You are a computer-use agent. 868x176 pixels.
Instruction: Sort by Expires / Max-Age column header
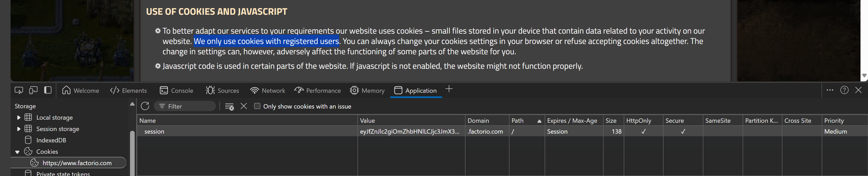pos(574,121)
